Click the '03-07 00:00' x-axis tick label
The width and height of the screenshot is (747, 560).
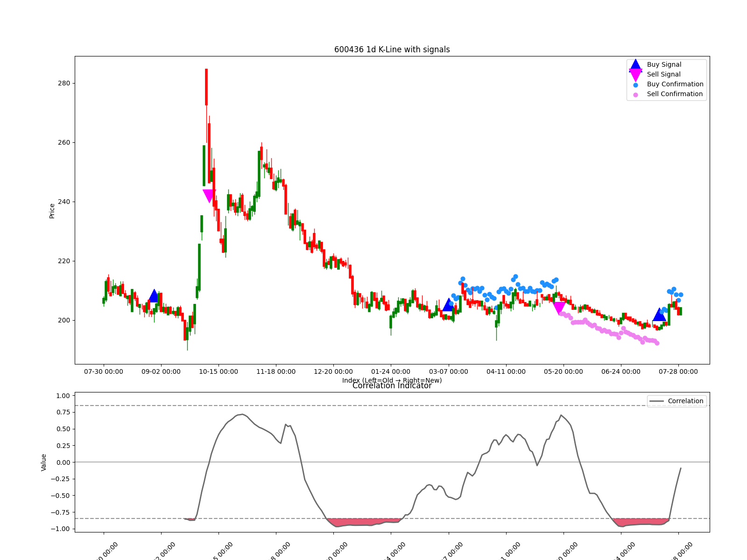pos(449,371)
